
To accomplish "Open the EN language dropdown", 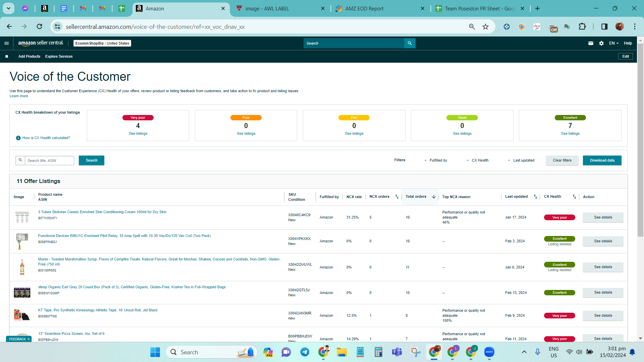I will tap(613, 43).
